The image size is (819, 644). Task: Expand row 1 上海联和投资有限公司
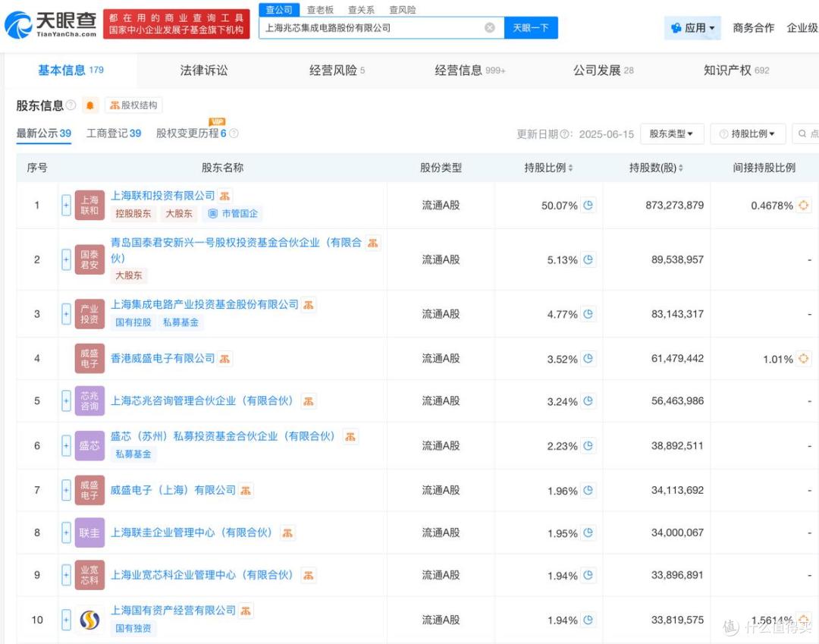tap(66, 206)
